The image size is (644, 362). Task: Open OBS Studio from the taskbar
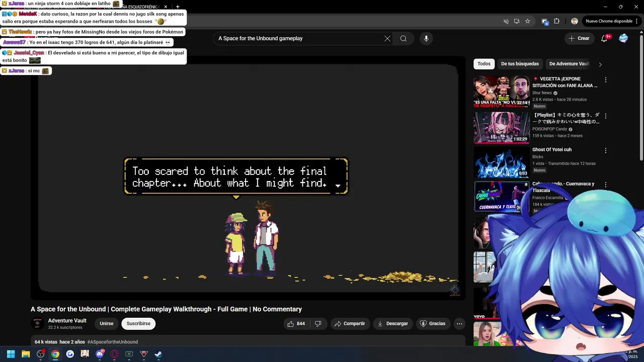coord(41,354)
